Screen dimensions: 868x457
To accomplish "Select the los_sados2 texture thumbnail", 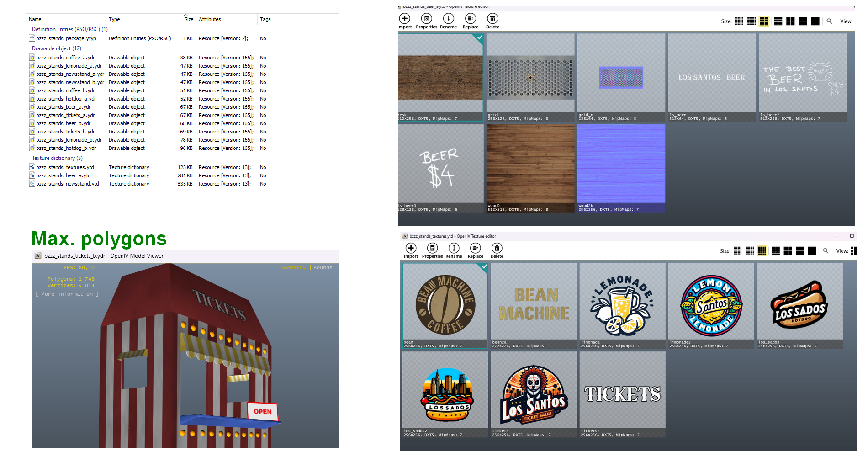I will pyautogui.click(x=445, y=394).
